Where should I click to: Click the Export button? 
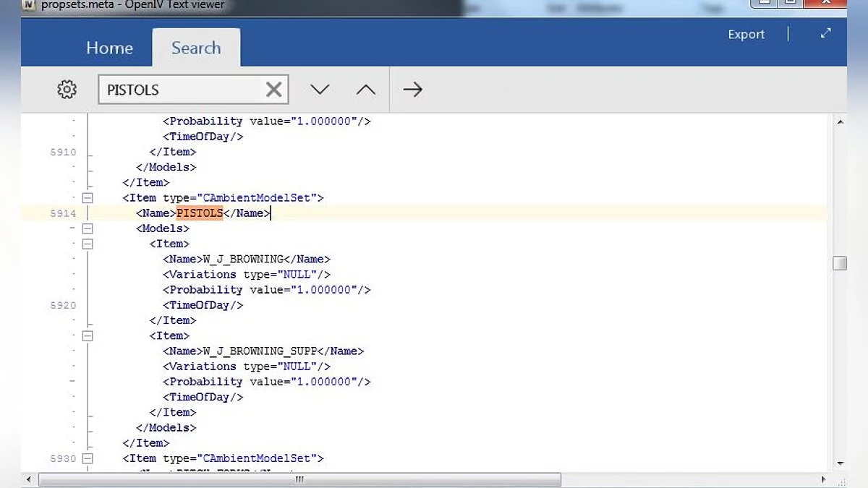(x=746, y=34)
